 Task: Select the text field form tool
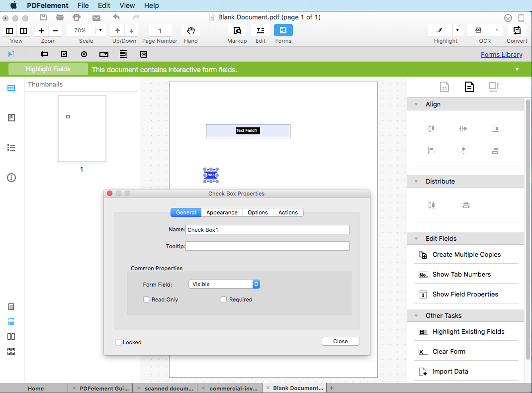pyautogui.click(x=44, y=54)
